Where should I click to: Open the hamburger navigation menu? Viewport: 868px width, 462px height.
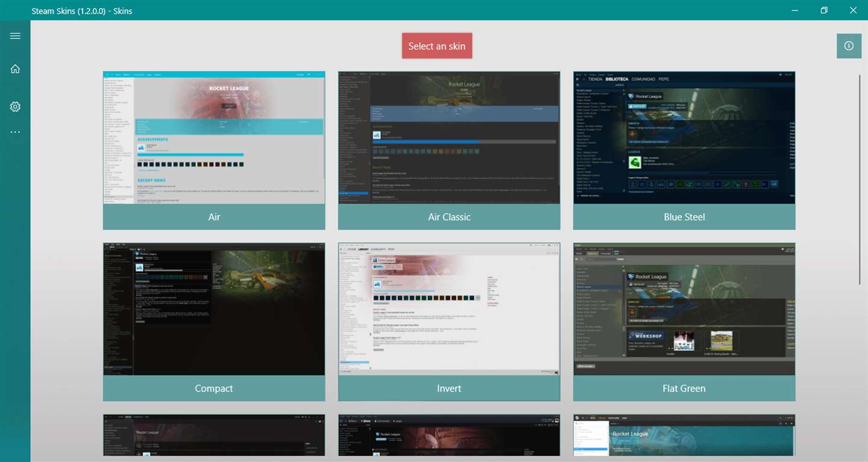pos(15,36)
